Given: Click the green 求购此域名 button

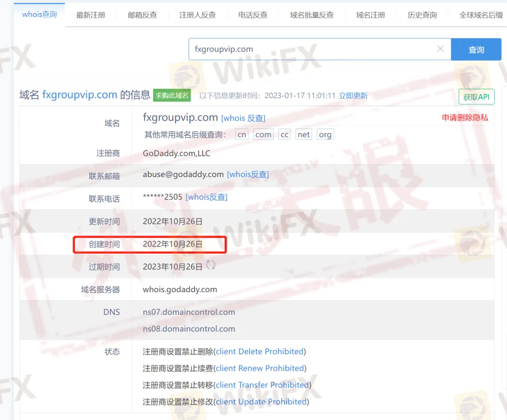Looking at the screenshot, I should click(x=172, y=95).
